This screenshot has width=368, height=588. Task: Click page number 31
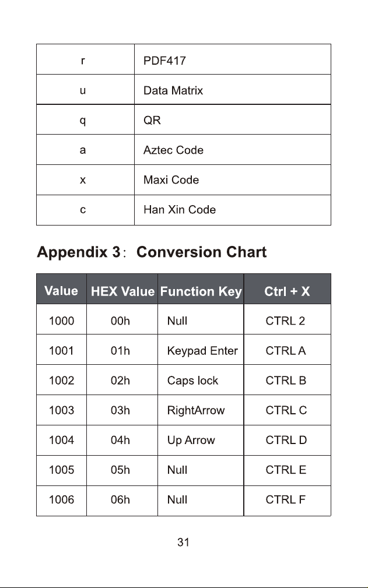pyautogui.click(x=184, y=542)
